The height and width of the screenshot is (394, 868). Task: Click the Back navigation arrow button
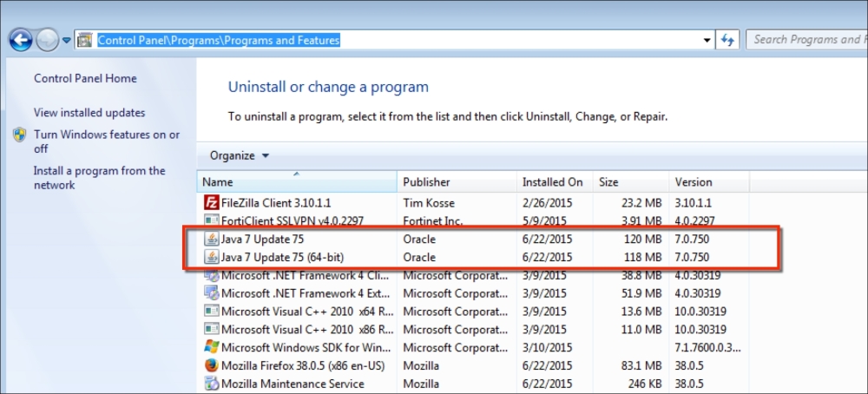click(x=21, y=40)
